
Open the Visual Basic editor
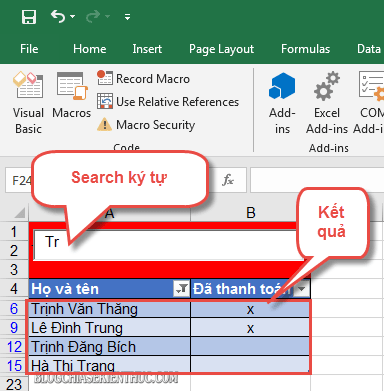[x=28, y=102]
